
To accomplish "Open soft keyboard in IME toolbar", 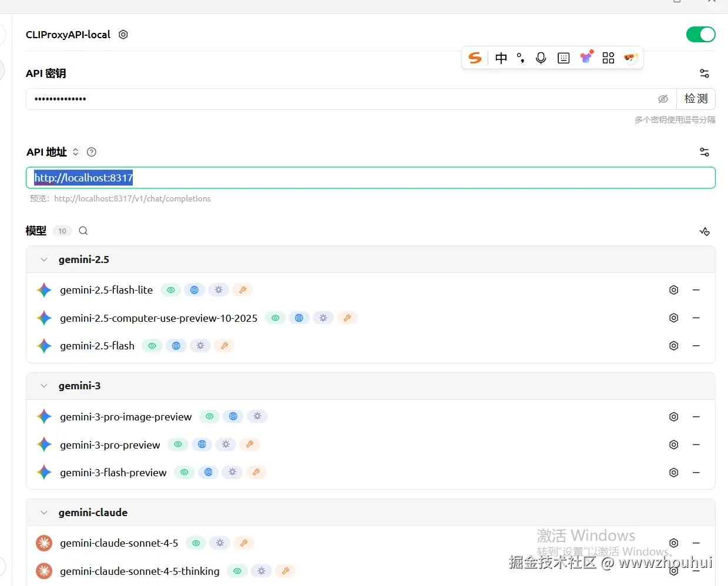I will (x=563, y=58).
